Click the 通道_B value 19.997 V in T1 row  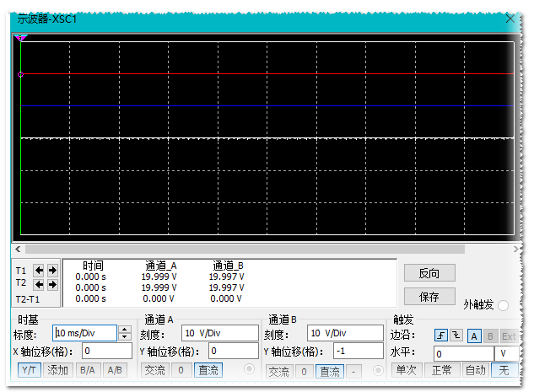[226, 277]
